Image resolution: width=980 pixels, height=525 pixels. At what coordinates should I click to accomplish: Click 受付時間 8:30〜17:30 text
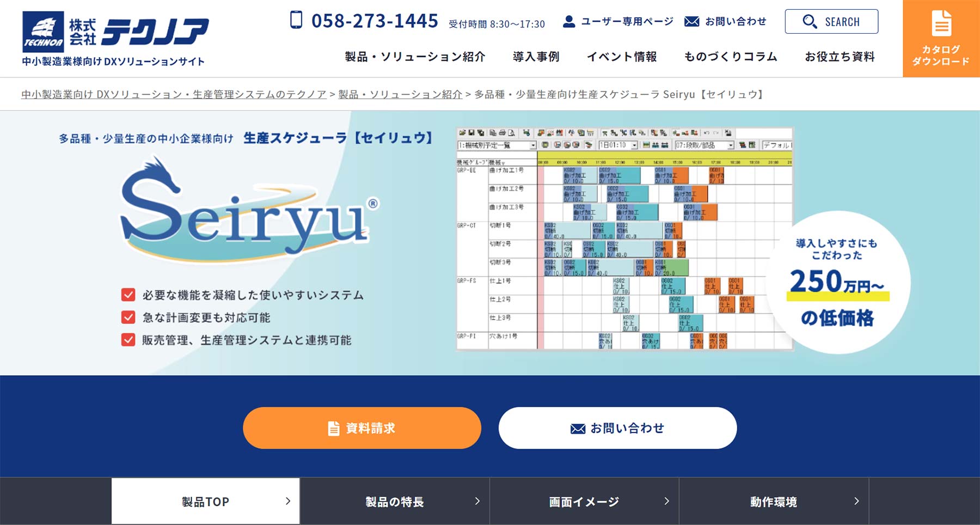pos(497,24)
